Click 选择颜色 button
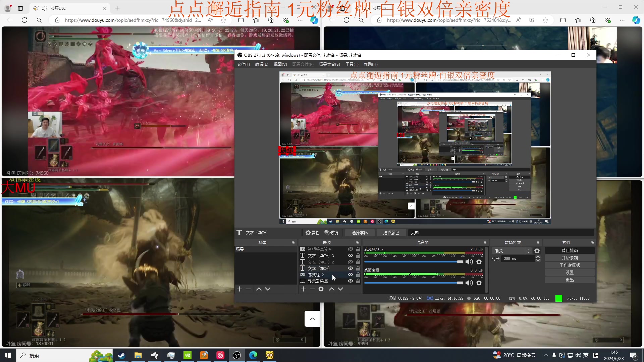This screenshot has height=362, width=644. click(x=391, y=233)
